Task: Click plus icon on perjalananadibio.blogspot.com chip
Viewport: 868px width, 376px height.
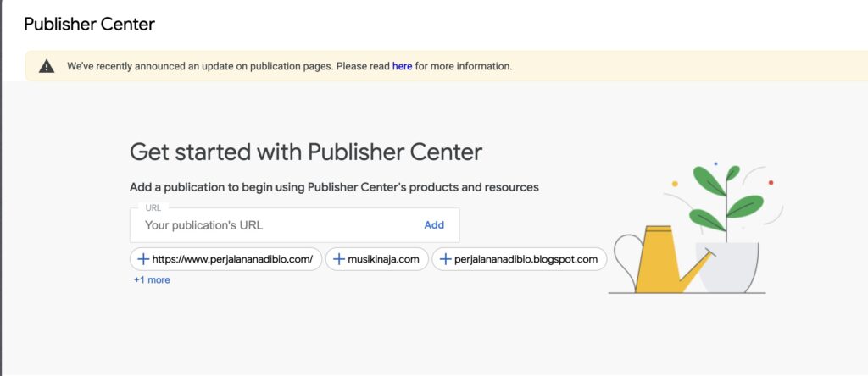Action: pyautogui.click(x=445, y=259)
